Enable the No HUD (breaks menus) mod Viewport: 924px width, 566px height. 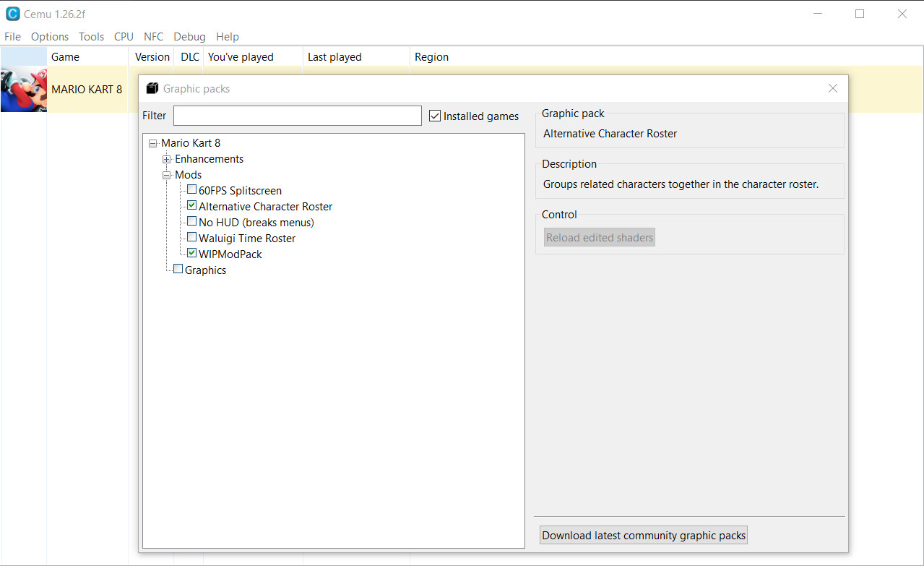click(191, 220)
